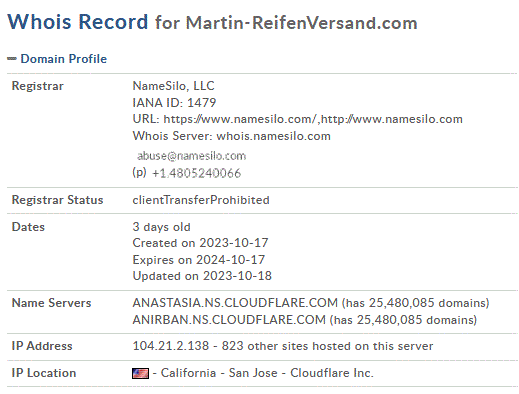Open the https://www.namesilo.com/ URL

click(240, 119)
